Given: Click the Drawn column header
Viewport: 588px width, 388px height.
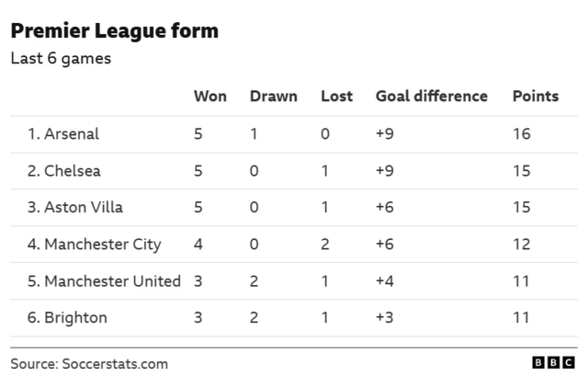Looking at the screenshot, I should pos(273,97).
